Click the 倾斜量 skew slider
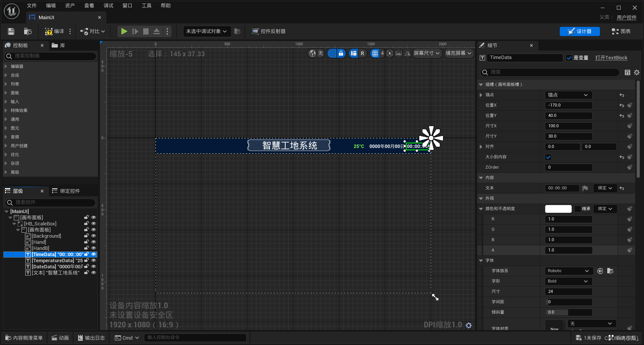Image resolution: width=644 pixels, height=345 pixels. (569, 312)
